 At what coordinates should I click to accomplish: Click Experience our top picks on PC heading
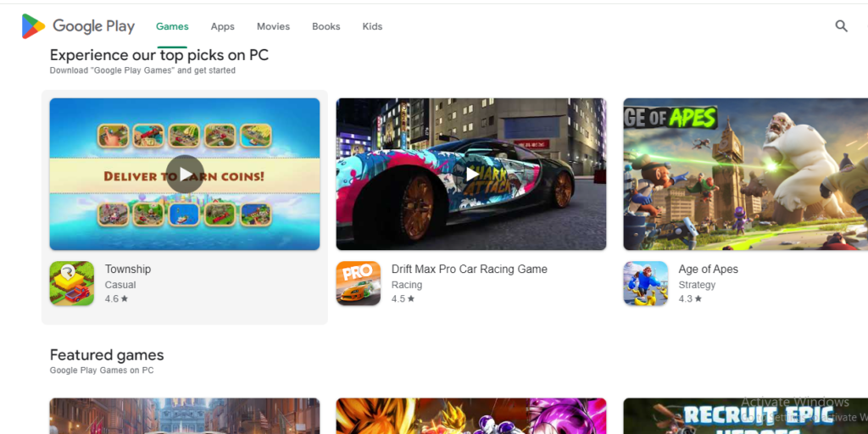(x=159, y=55)
